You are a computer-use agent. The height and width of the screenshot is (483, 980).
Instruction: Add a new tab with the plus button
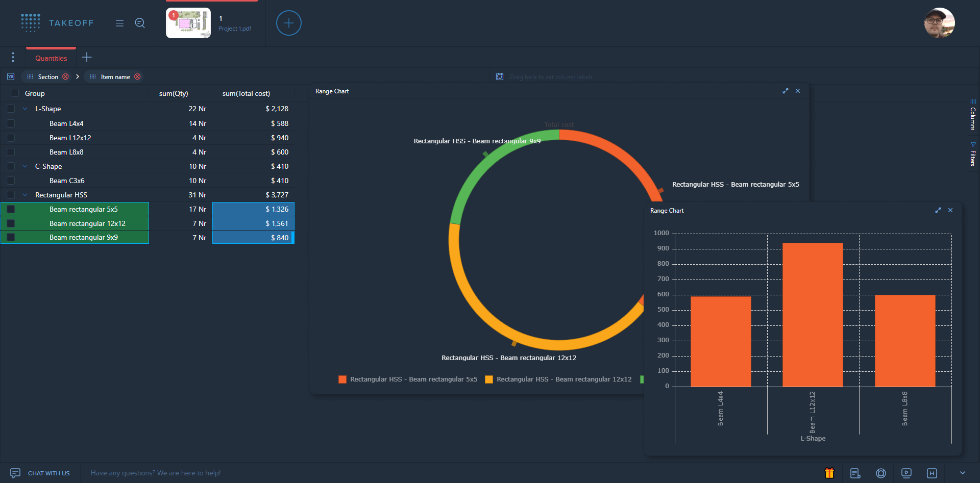[x=86, y=57]
